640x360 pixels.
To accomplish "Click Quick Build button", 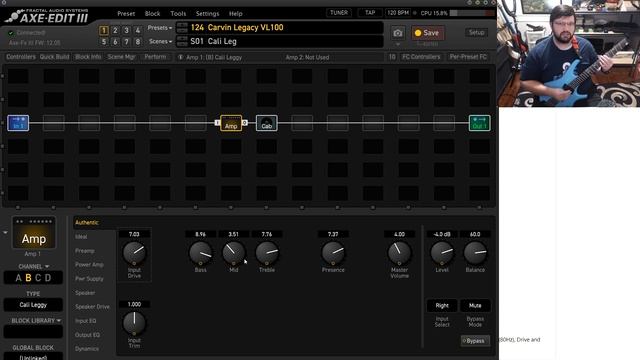I will pos(54,57).
